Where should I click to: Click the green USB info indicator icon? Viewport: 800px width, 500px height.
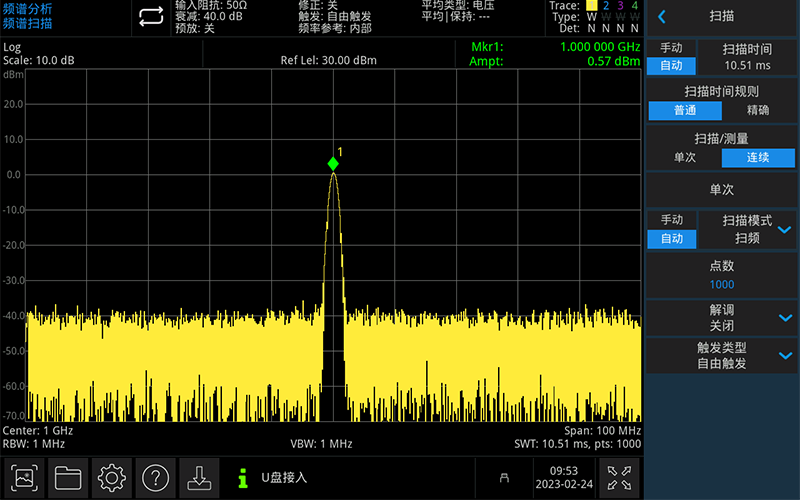(x=241, y=478)
